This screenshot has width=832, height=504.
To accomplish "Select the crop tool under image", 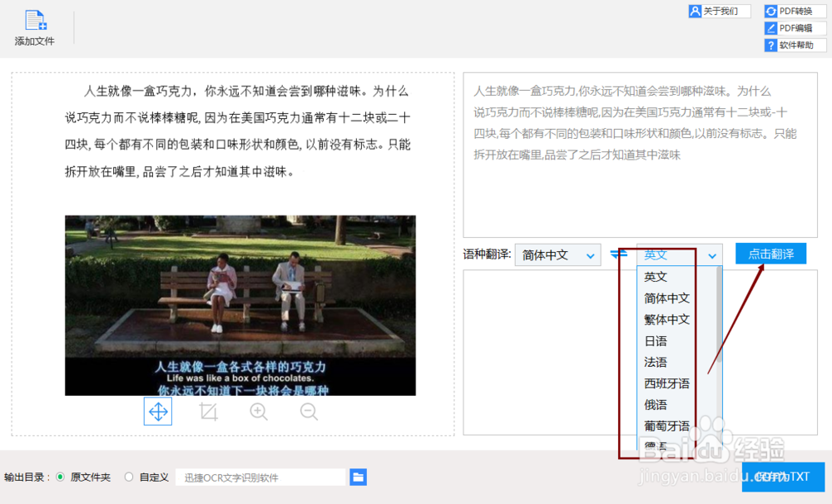I will coord(208,412).
